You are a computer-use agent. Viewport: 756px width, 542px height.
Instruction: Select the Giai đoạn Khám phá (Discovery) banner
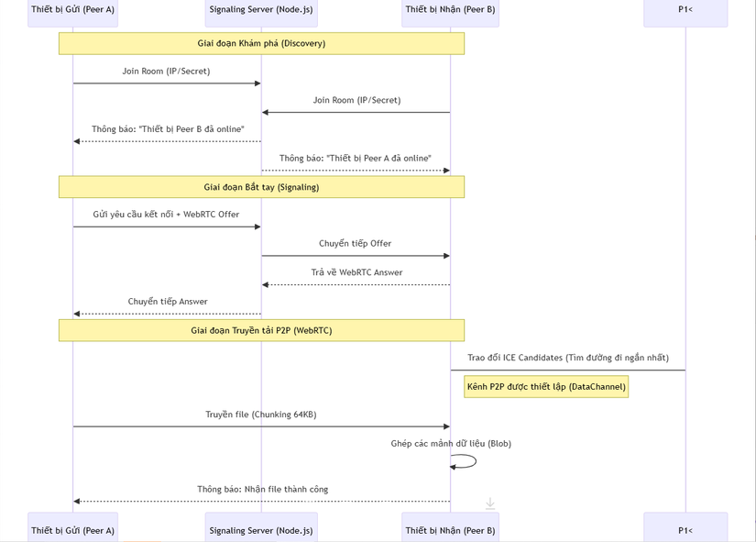[x=261, y=43]
